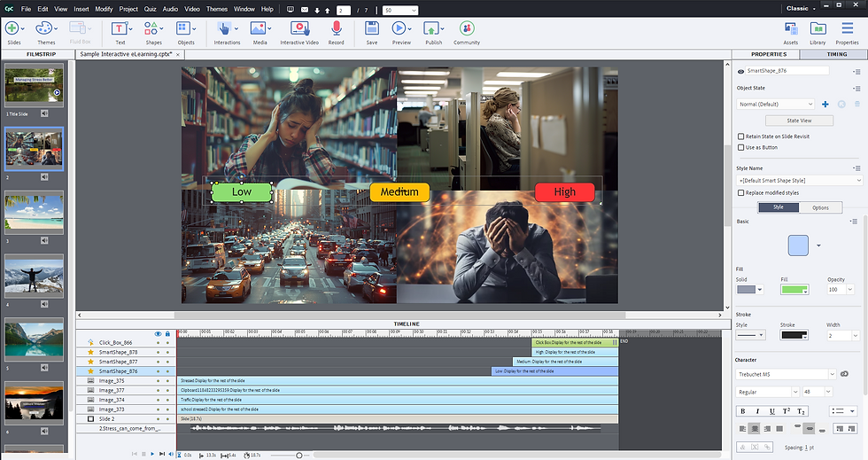This screenshot has height=460, width=868.
Task: Click the Text tool icon
Action: [119, 28]
